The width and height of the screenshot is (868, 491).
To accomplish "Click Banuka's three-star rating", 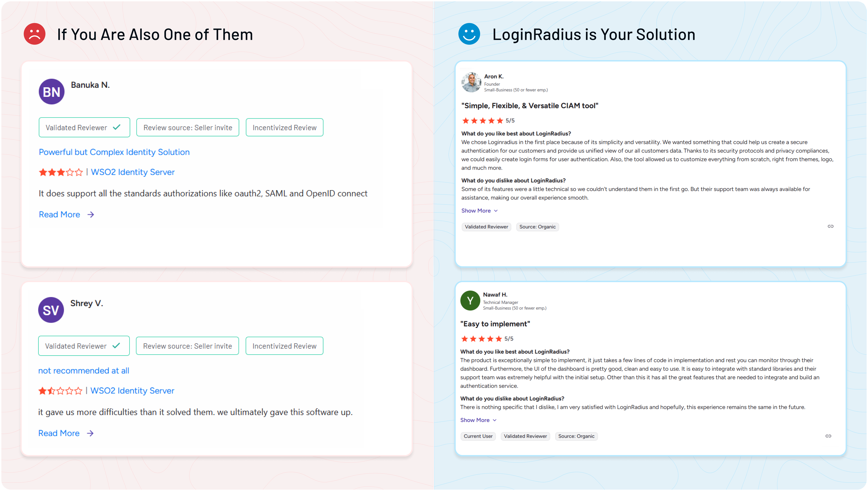I will tap(61, 172).
